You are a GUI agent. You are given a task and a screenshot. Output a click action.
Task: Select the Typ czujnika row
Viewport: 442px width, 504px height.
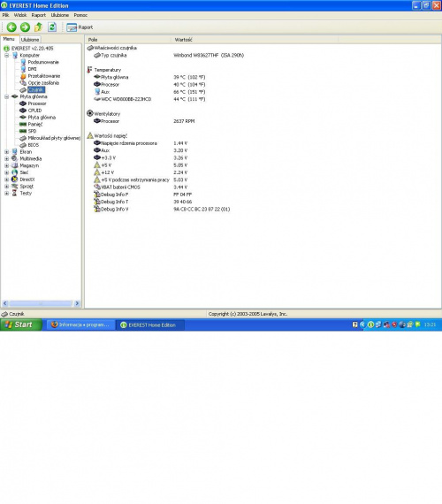[x=169, y=56]
